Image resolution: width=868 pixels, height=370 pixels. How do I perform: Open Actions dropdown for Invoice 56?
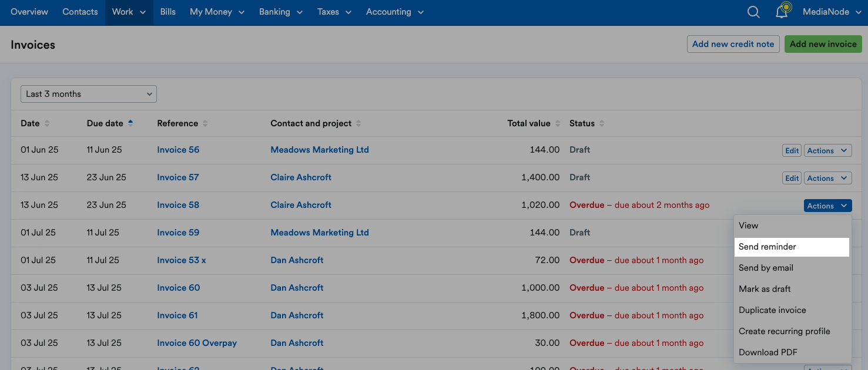coord(827,151)
